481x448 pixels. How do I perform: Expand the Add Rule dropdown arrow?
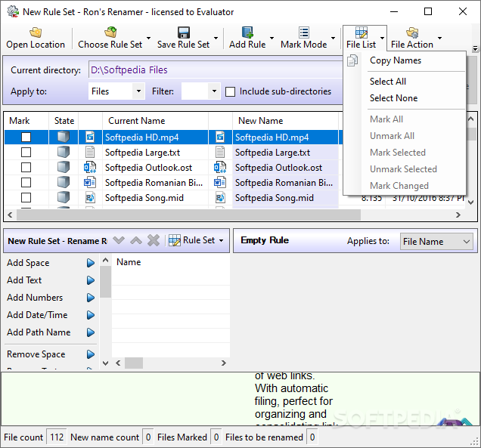coord(272,38)
